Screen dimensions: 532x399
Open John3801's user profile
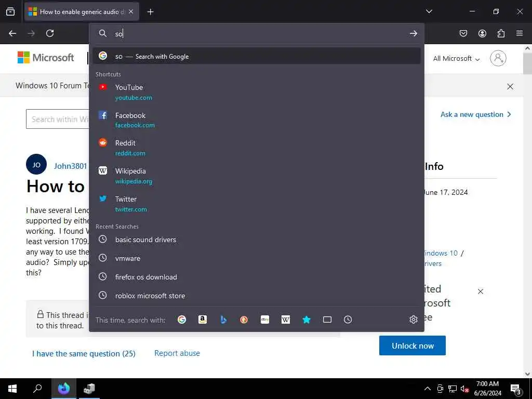71,166
